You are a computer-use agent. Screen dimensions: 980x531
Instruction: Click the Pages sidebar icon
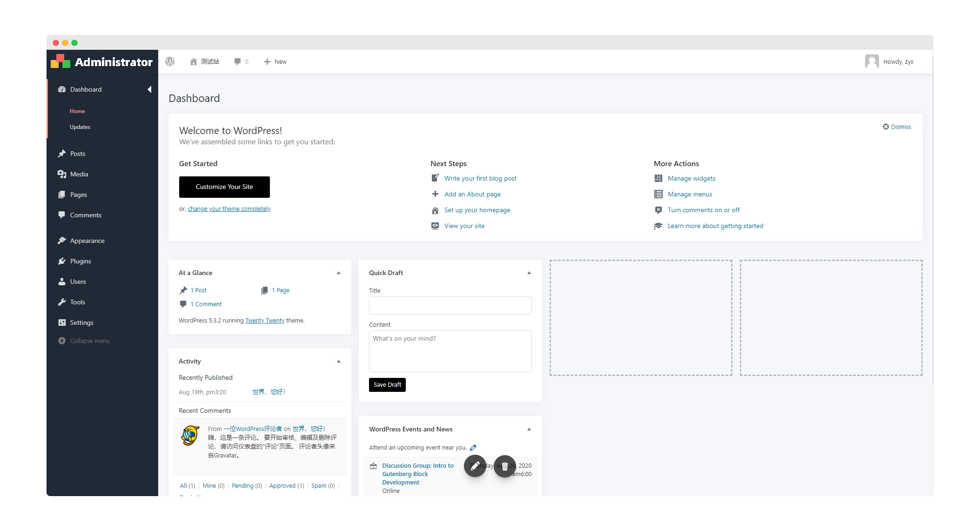[x=62, y=195]
